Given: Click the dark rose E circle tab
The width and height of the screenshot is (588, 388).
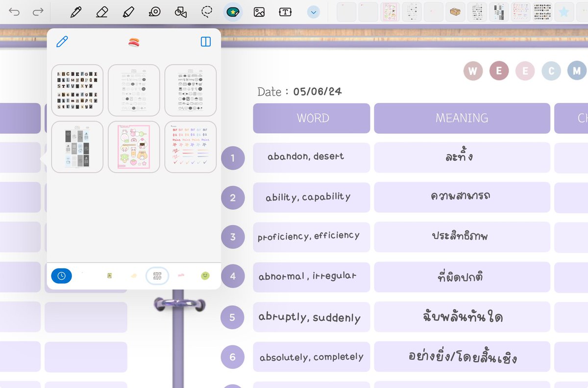Looking at the screenshot, I should 499,71.
